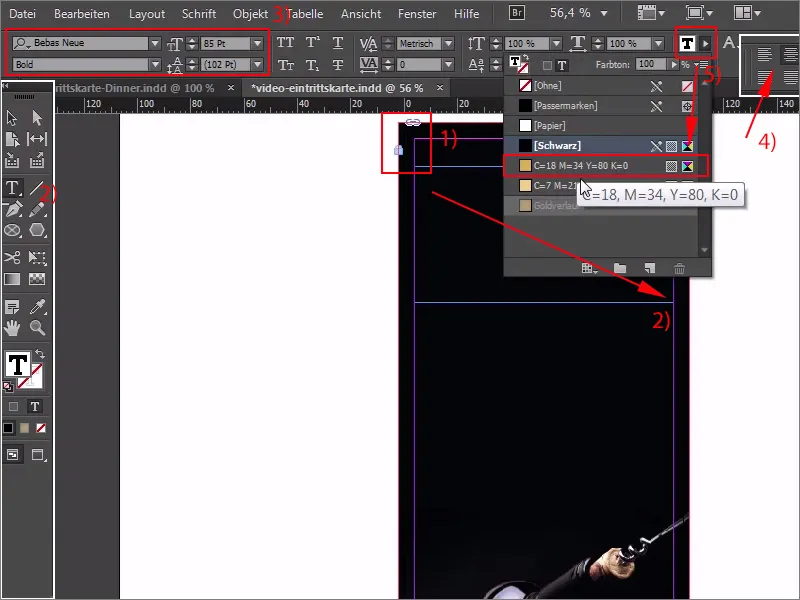
Task: Select the Note tool
Action: click(12, 307)
